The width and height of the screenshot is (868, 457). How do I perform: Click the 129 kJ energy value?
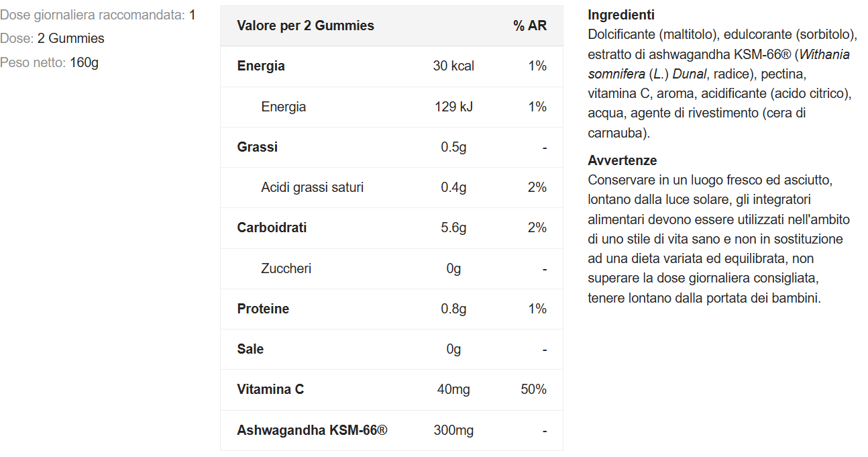coord(453,107)
